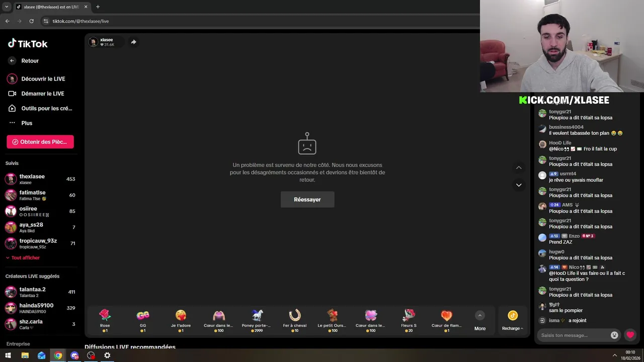The image size is (644, 362).
Task: Send the Fer à cheval gift
Action: pos(295,320)
